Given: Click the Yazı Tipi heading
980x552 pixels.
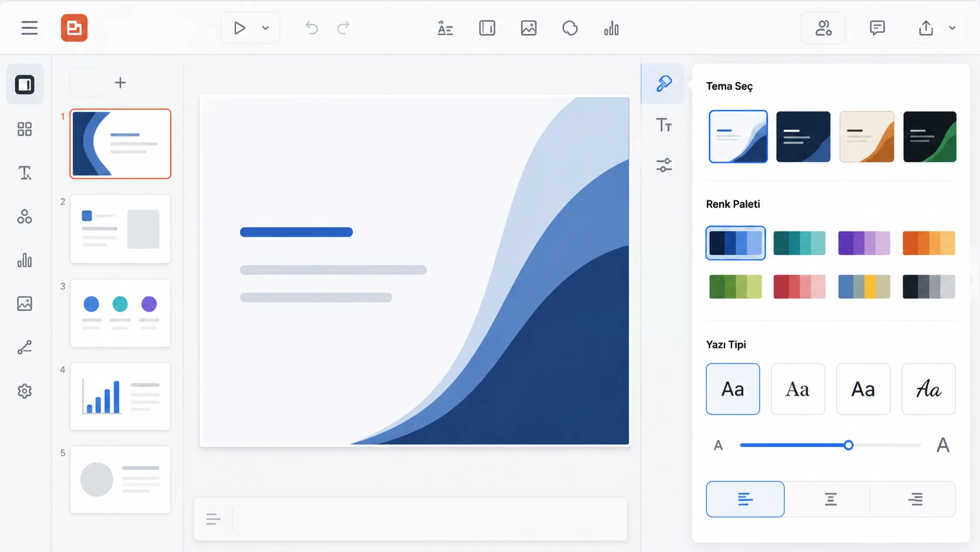Looking at the screenshot, I should (726, 344).
